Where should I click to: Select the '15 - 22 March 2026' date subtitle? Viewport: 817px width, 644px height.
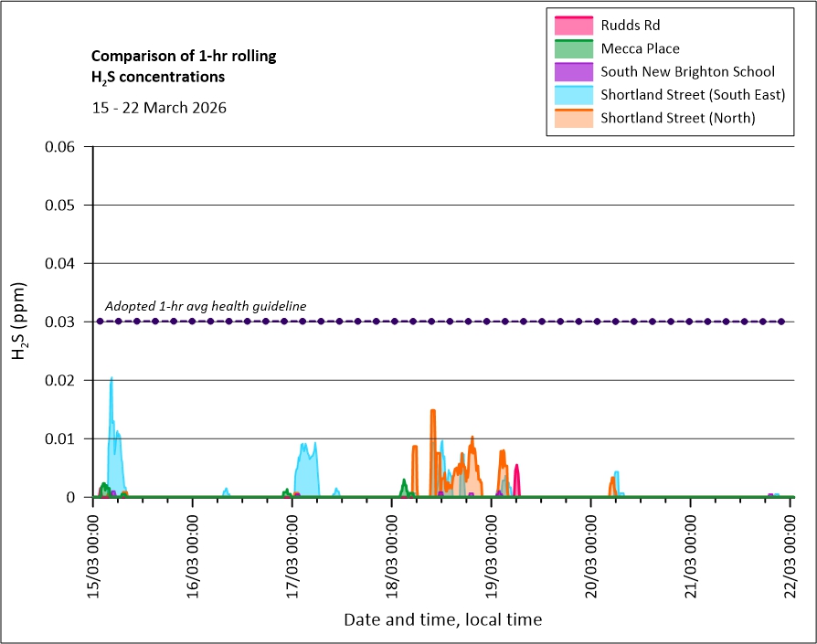click(x=159, y=108)
